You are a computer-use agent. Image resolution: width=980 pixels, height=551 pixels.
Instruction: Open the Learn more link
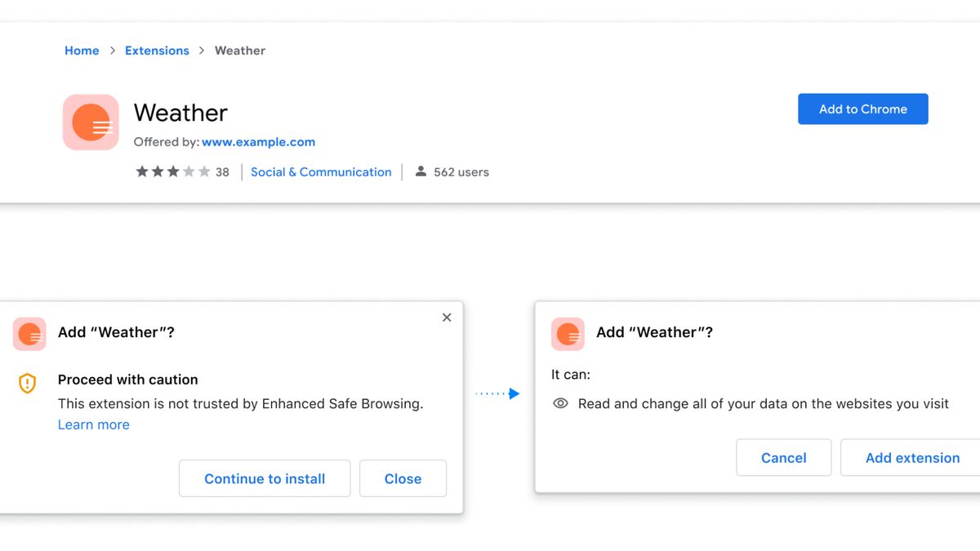click(x=93, y=424)
